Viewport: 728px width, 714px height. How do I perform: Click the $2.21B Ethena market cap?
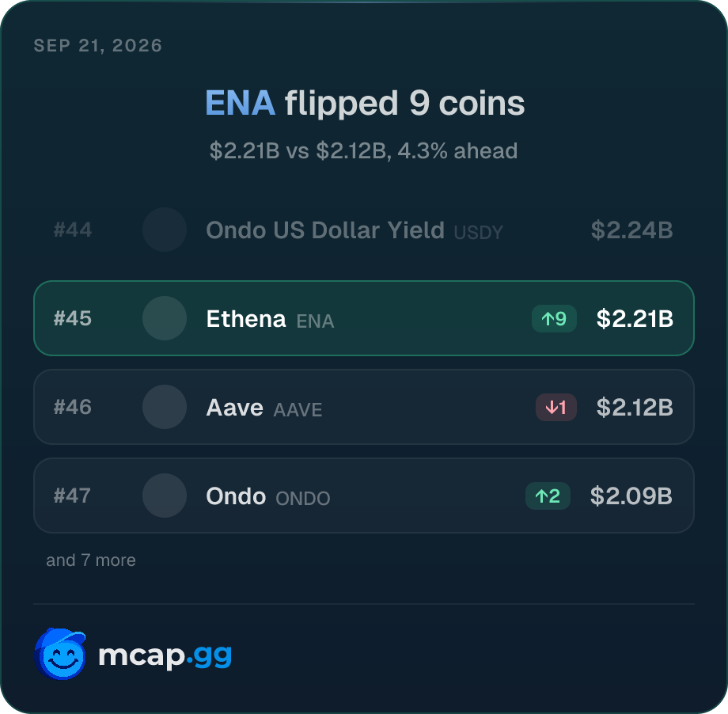pos(635,319)
